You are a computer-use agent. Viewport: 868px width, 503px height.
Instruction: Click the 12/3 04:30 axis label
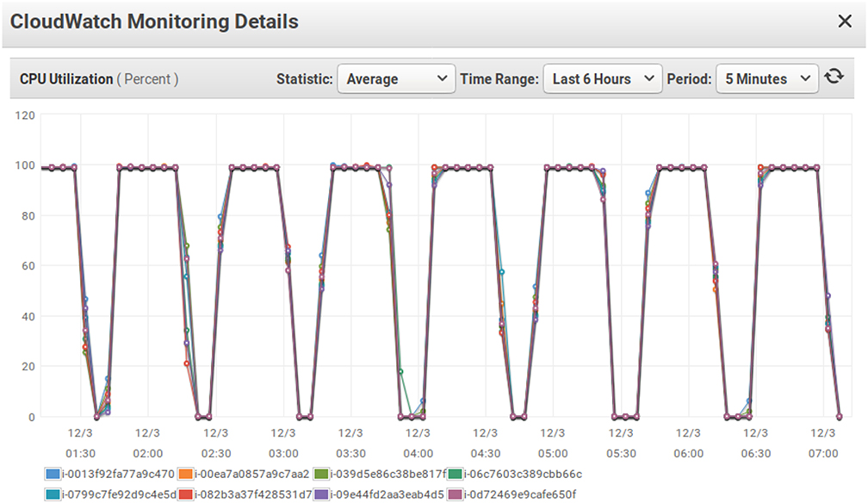(486, 444)
